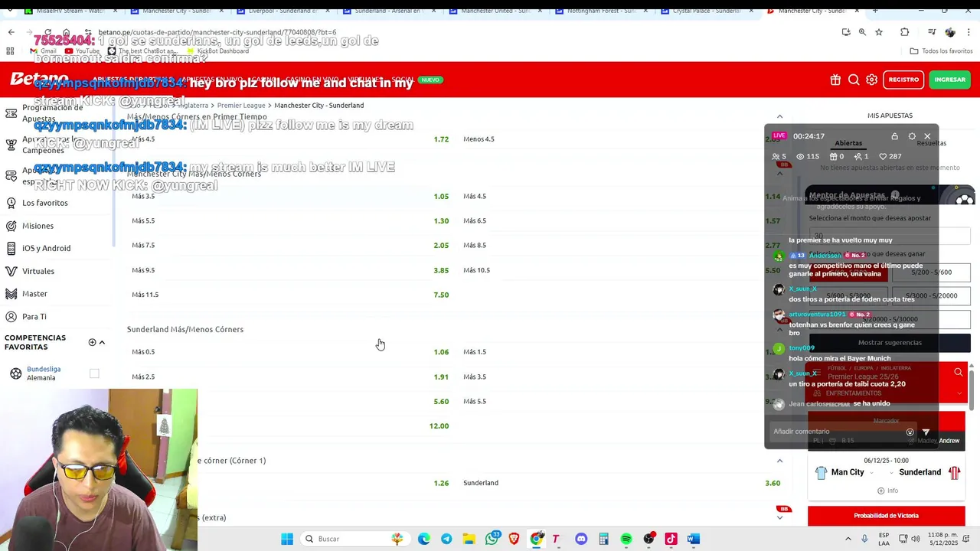The image size is (980, 551).
Task: Open live chat overlay settings gear
Action: tap(912, 136)
